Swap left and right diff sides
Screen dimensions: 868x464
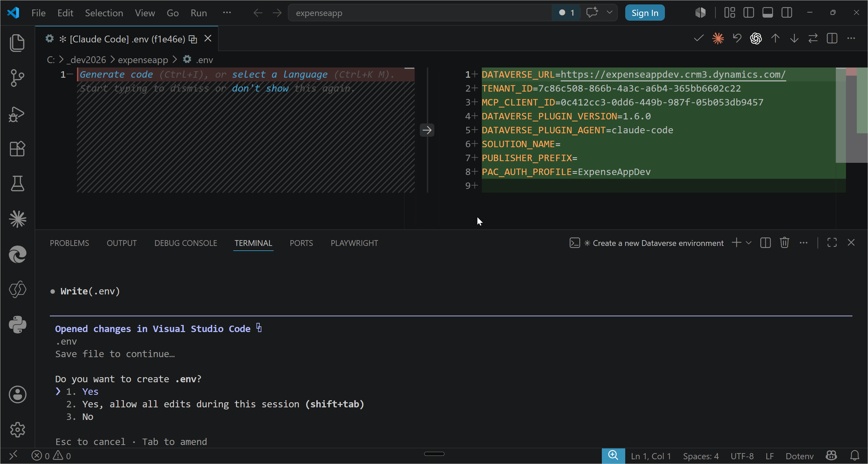click(813, 38)
